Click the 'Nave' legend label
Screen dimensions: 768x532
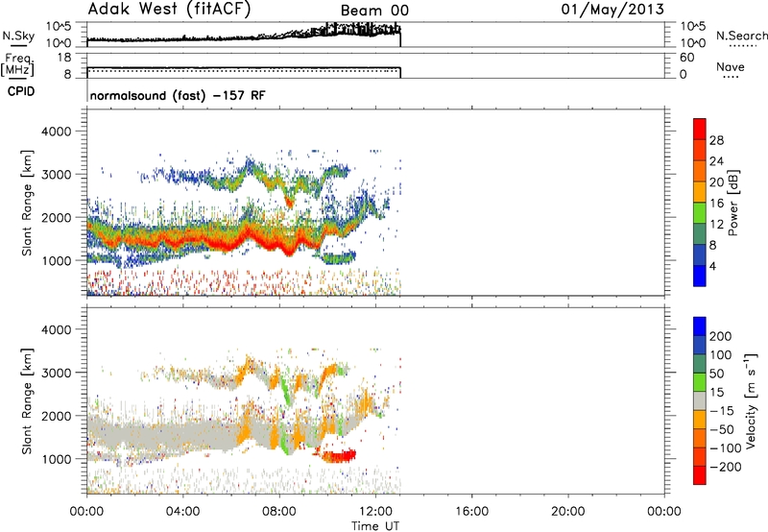[731, 67]
